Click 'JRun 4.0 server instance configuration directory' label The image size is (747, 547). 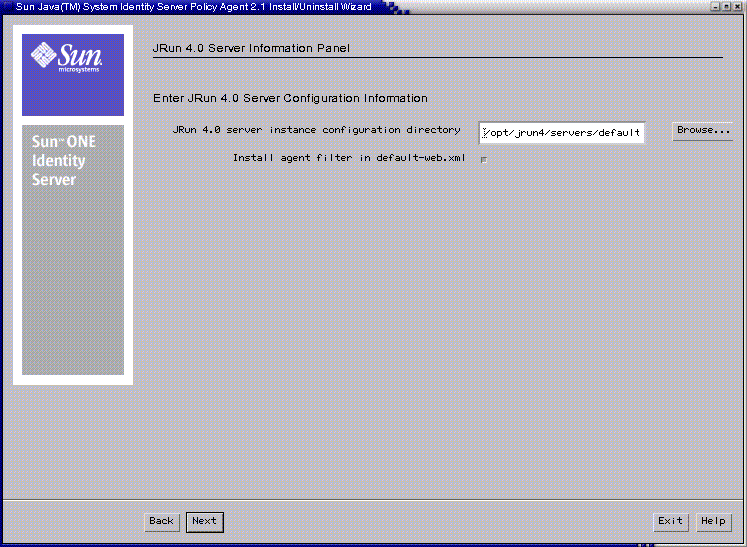(x=316, y=130)
